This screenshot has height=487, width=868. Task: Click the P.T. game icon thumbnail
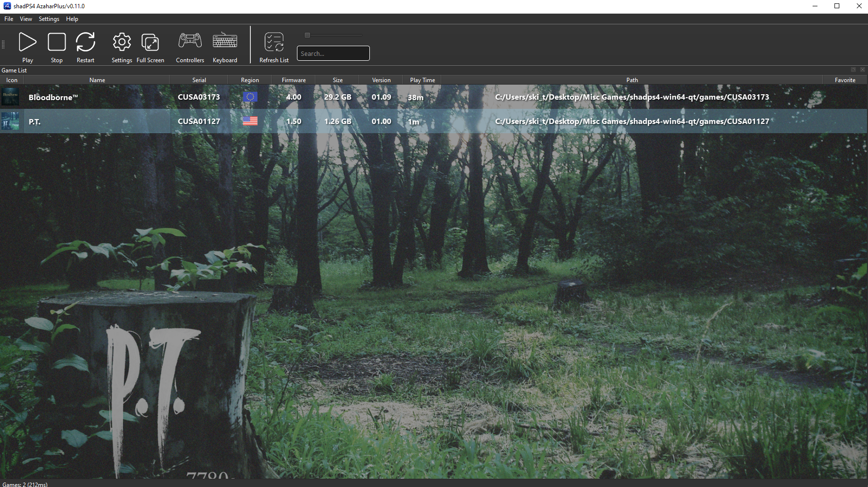pyautogui.click(x=10, y=121)
